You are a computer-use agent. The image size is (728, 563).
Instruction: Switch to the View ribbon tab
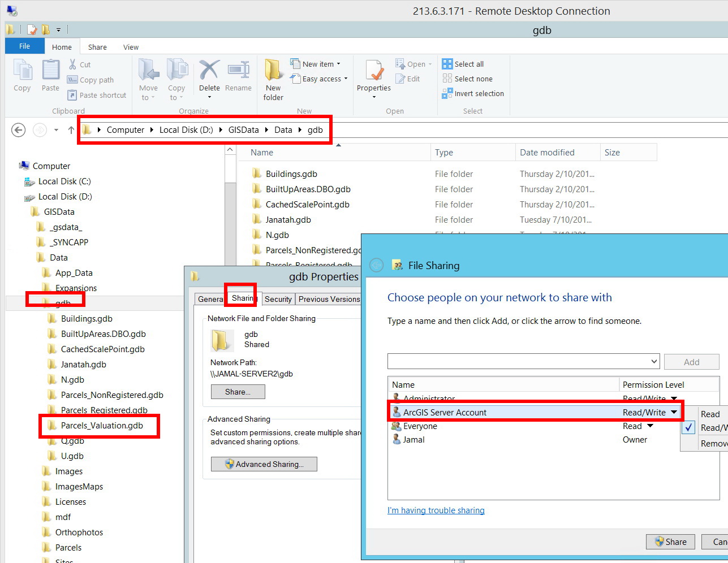[131, 47]
